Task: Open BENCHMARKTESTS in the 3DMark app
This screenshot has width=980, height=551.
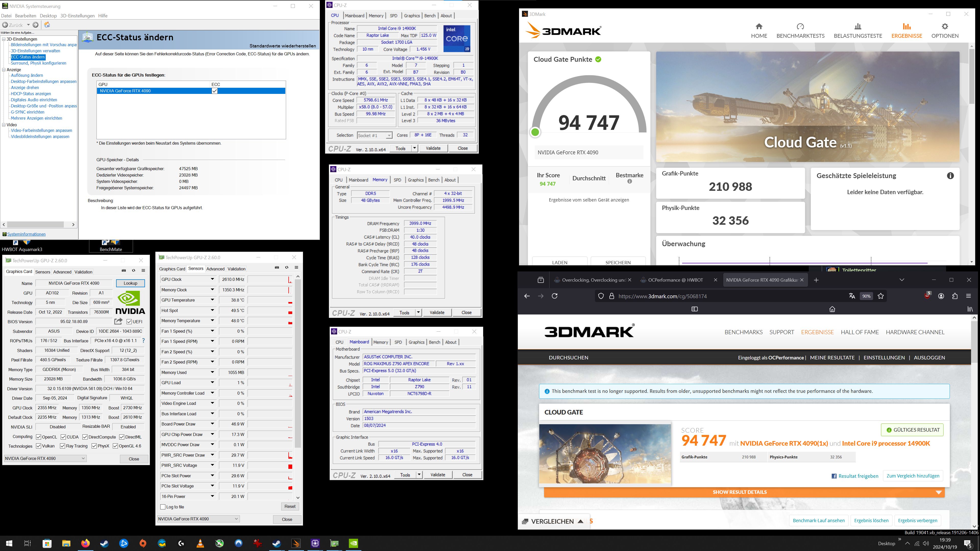Action: pyautogui.click(x=800, y=30)
